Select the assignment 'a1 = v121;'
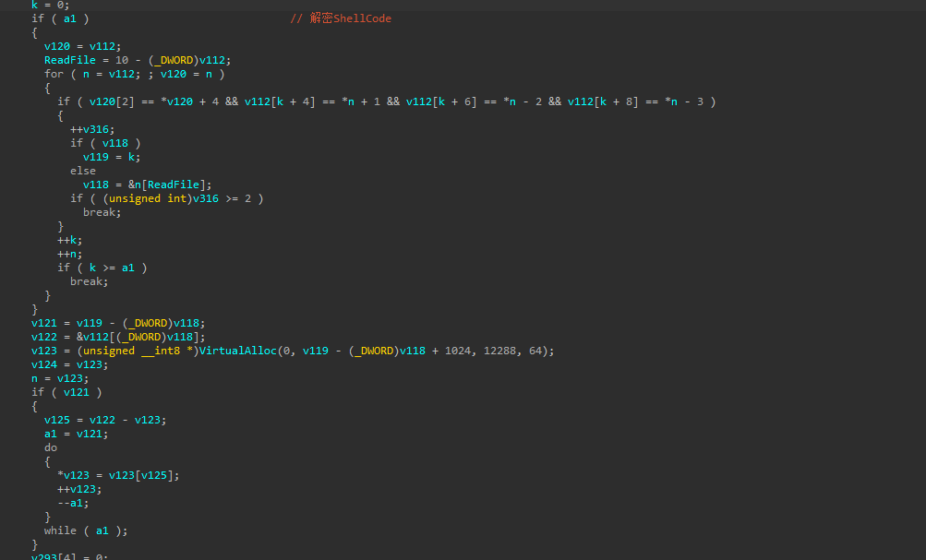 click(77, 434)
